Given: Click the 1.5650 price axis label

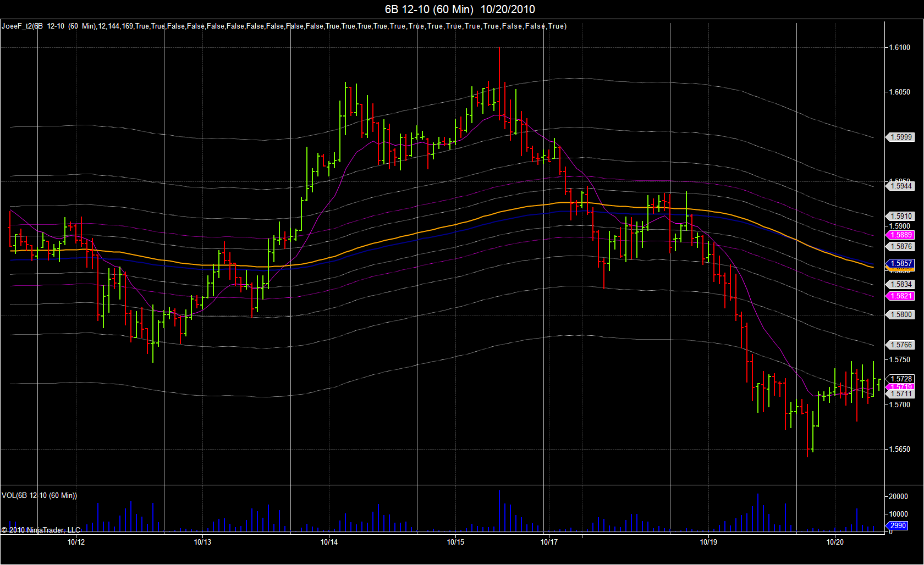Looking at the screenshot, I should click(900, 449).
